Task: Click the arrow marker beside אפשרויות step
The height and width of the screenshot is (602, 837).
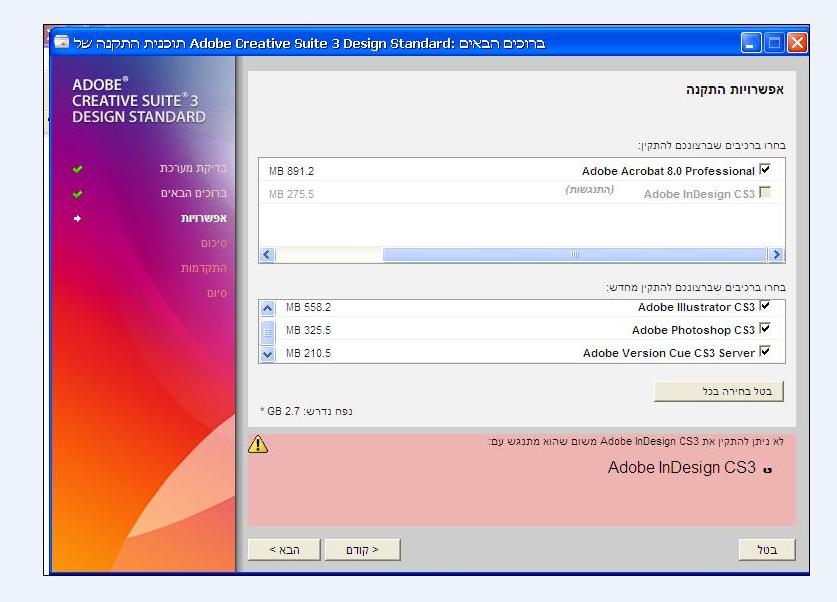Action: tap(77, 218)
